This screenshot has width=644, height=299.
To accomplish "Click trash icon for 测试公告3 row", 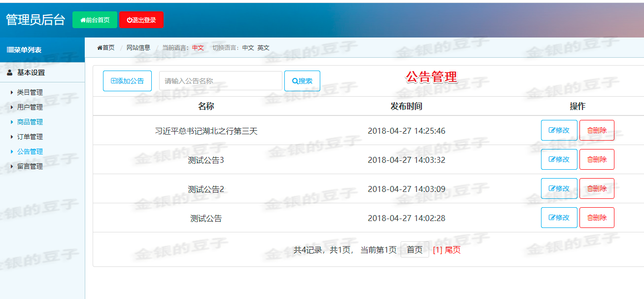I will pyautogui.click(x=590, y=160).
